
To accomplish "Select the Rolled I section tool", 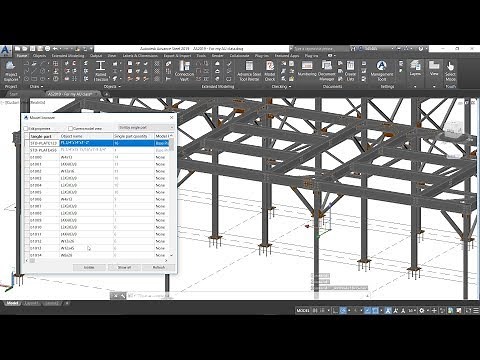I will click(101, 71).
